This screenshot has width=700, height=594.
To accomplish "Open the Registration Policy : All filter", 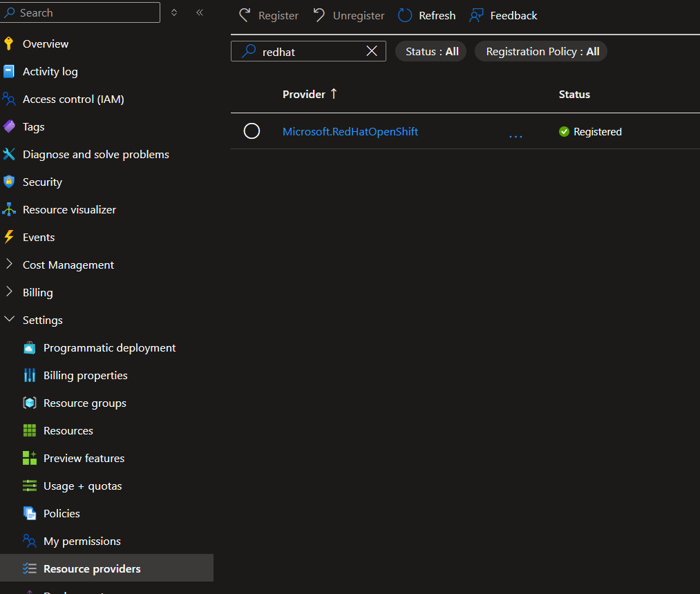I will click(x=540, y=50).
